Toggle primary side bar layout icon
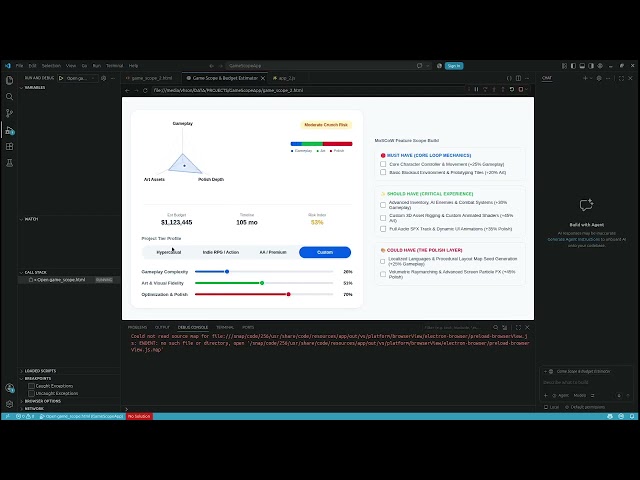Image resolution: width=640 pixels, height=480 pixels. (573, 66)
